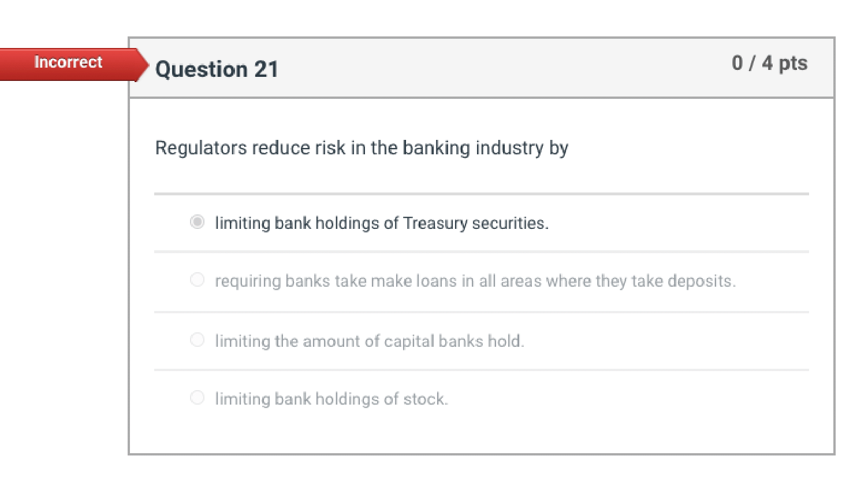
Task: Select the limiting bank holdings of stock answer
Action: [x=197, y=397]
